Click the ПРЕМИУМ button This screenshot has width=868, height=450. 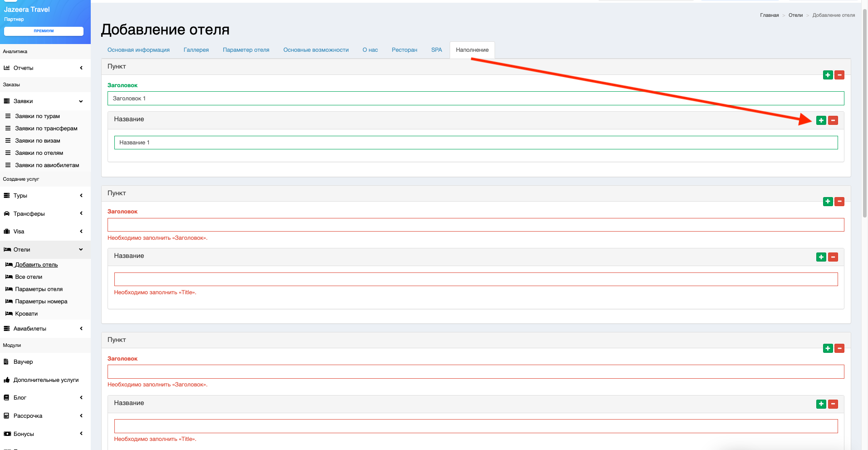(x=44, y=31)
